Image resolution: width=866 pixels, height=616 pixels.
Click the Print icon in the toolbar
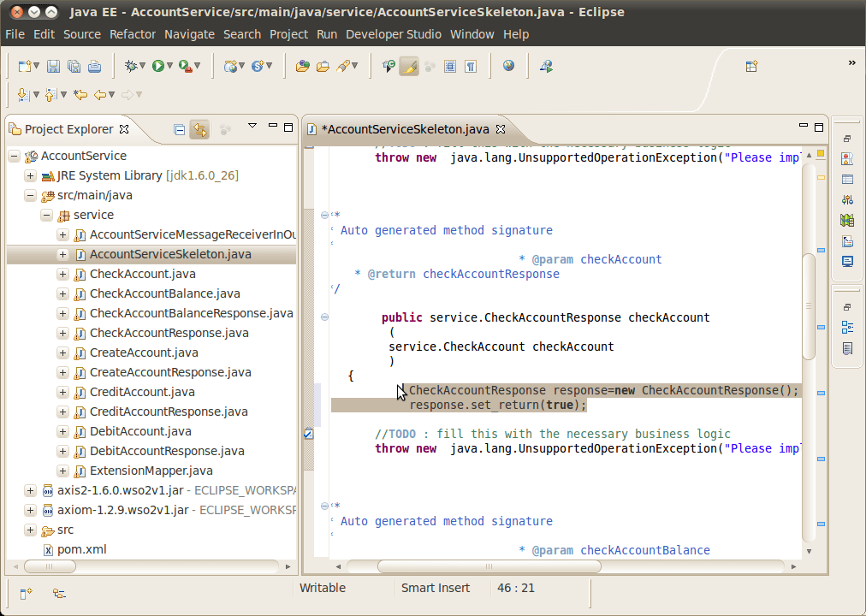pos(94,66)
